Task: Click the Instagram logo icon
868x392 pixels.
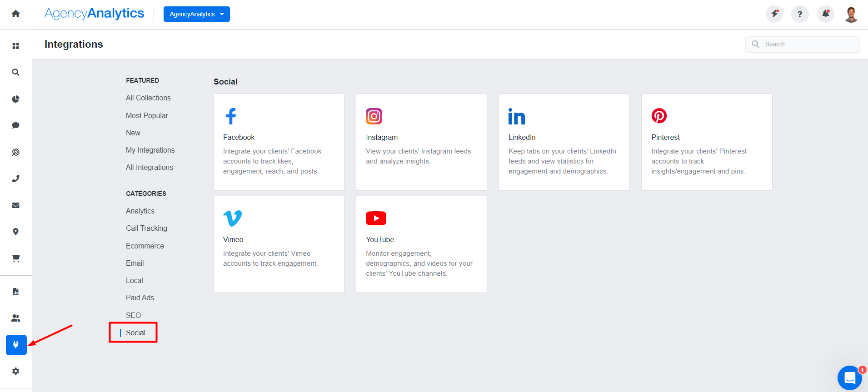Action: pos(374,116)
